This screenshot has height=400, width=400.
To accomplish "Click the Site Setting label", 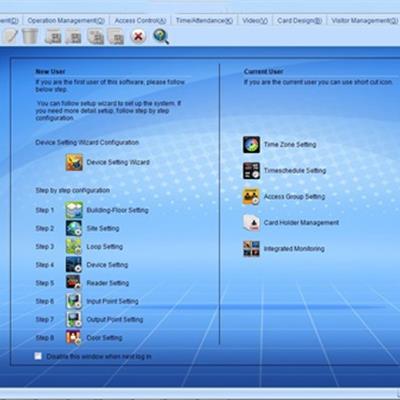I will coord(103,228).
